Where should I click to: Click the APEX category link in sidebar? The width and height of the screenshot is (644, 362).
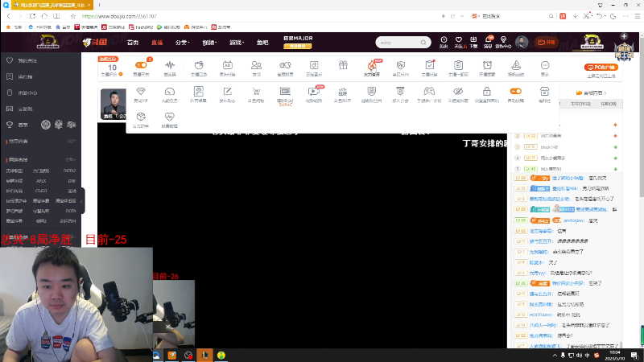tap(41, 180)
